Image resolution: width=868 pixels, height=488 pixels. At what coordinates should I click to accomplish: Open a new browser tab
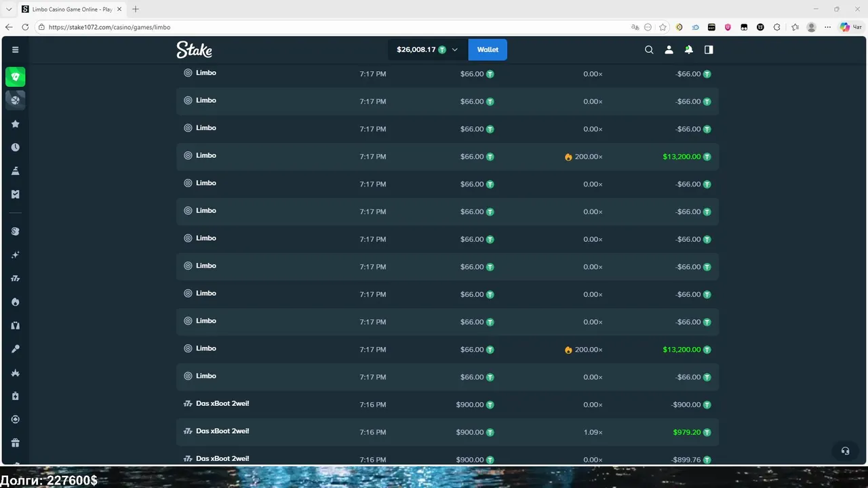pos(136,9)
